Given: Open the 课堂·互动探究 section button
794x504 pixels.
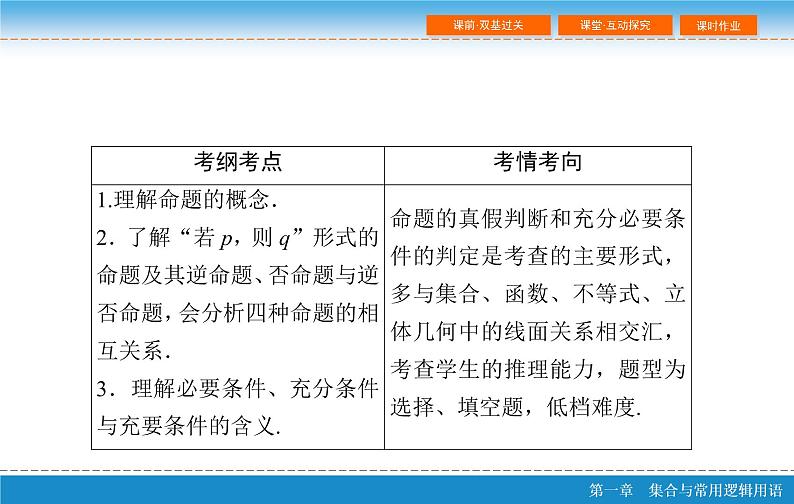Looking at the screenshot, I should (615, 25).
